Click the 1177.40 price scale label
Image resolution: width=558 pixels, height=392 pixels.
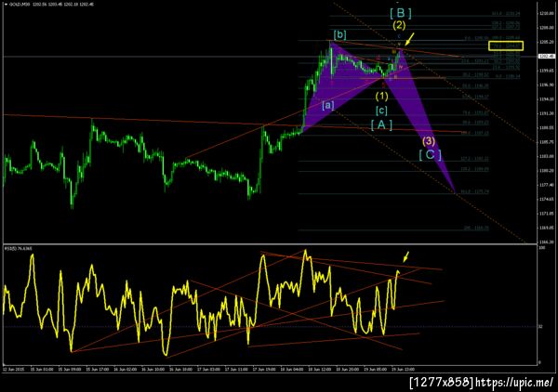tap(547, 185)
